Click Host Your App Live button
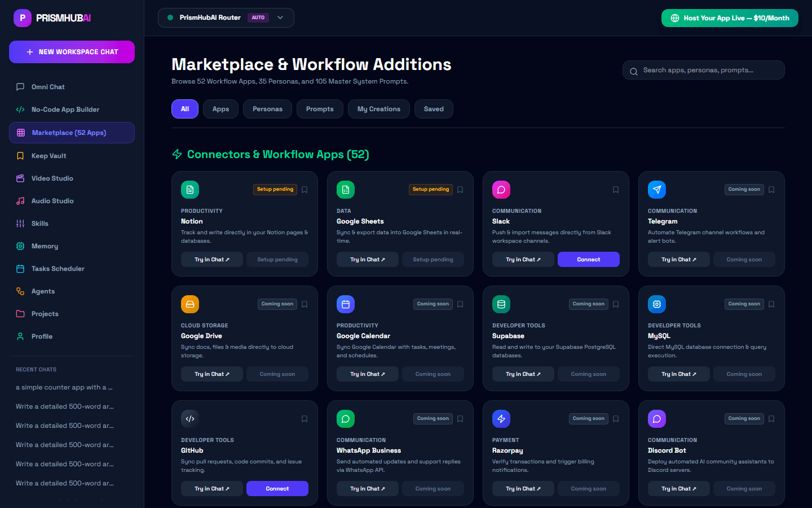 pos(730,18)
